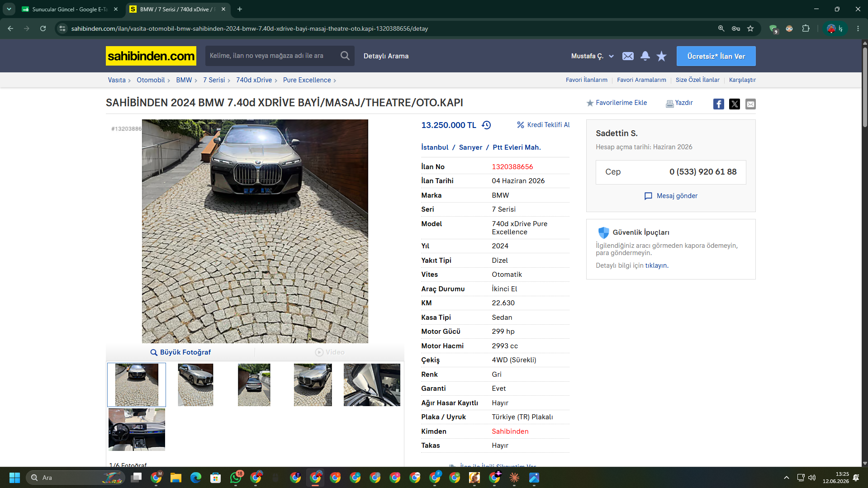The width and height of the screenshot is (868, 488).
Task: Go to 740d xDrive breadcrumb
Action: click(254, 80)
